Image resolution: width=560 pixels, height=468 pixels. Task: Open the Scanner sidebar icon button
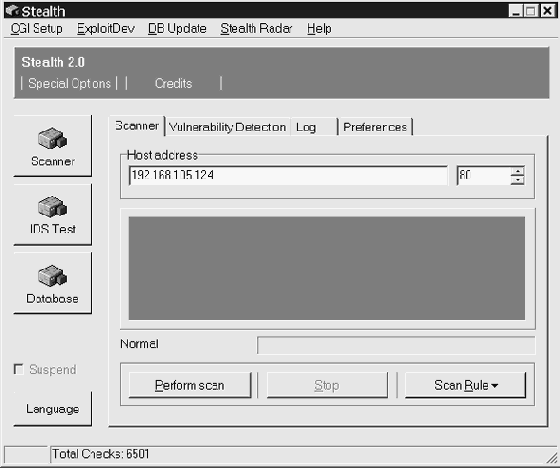[x=52, y=146]
